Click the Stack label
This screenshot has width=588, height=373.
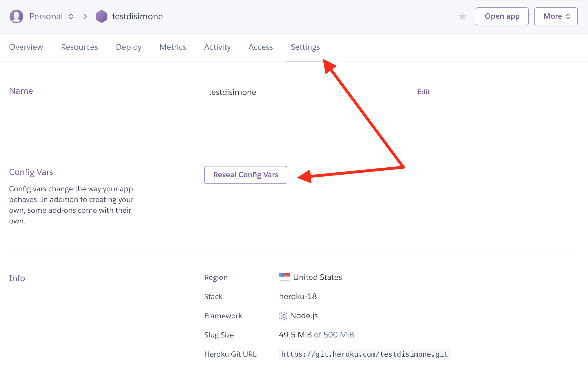pos(213,297)
